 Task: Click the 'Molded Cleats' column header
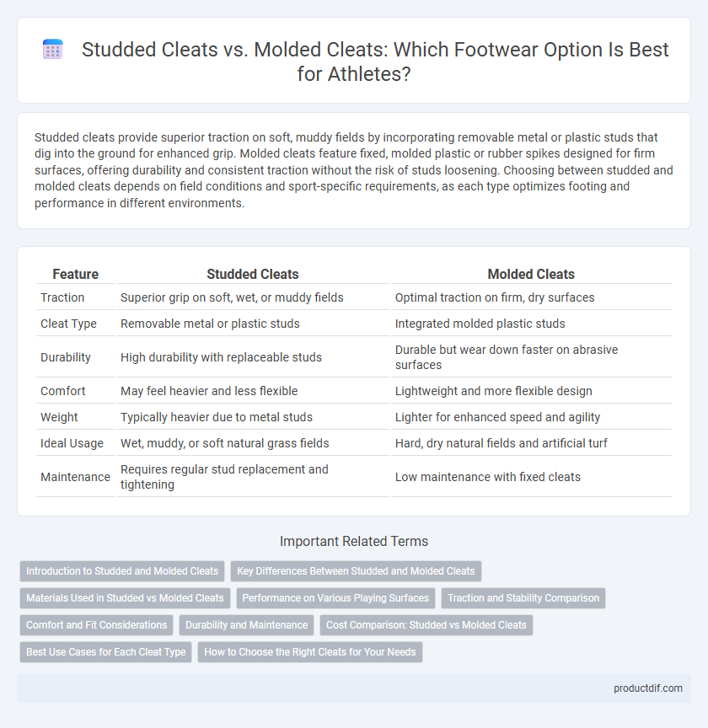[531, 274]
